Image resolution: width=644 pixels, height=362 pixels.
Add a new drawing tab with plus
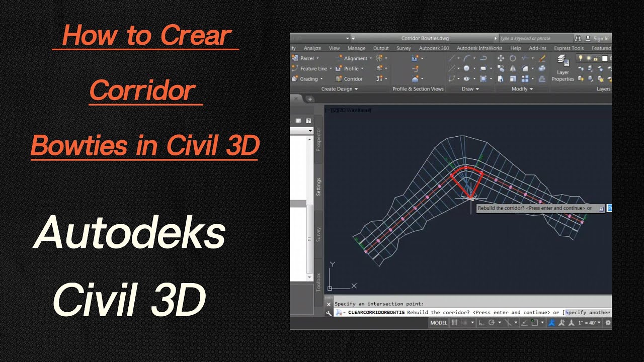310,99
